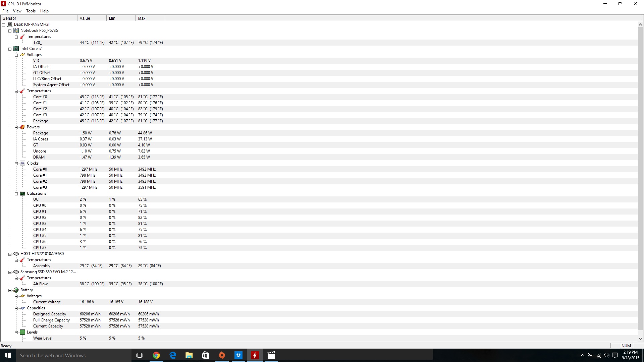Click the thermometer icon for Intel Core i7 Temperatures
Viewport: 644px width, 362px height.
click(22, 91)
